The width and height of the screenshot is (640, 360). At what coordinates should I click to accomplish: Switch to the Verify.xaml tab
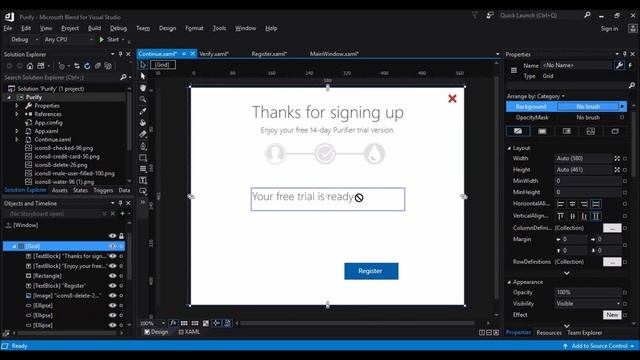click(x=214, y=54)
